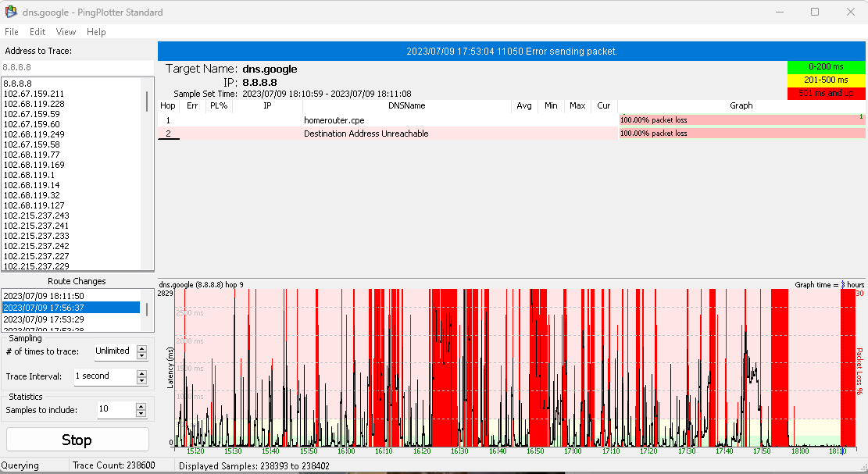Click the Graph column header
The height and width of the screenshot is (474, 868).
pyautogui.click(x=741, y=105)
